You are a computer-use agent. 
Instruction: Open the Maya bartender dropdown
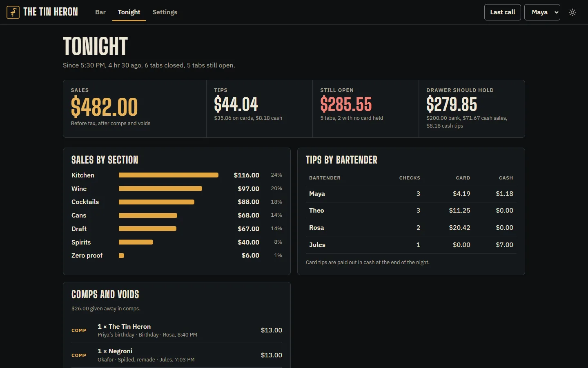(x=542, y=12)
